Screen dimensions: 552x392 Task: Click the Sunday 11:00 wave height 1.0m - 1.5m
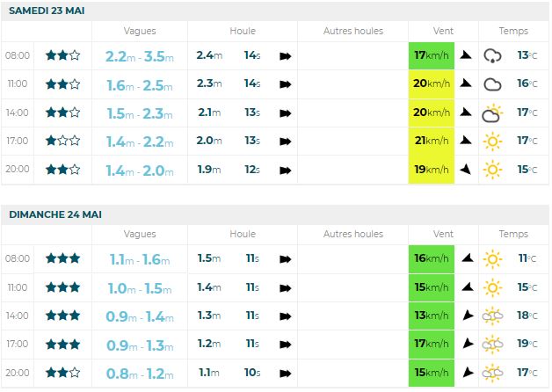coord(138,287)
